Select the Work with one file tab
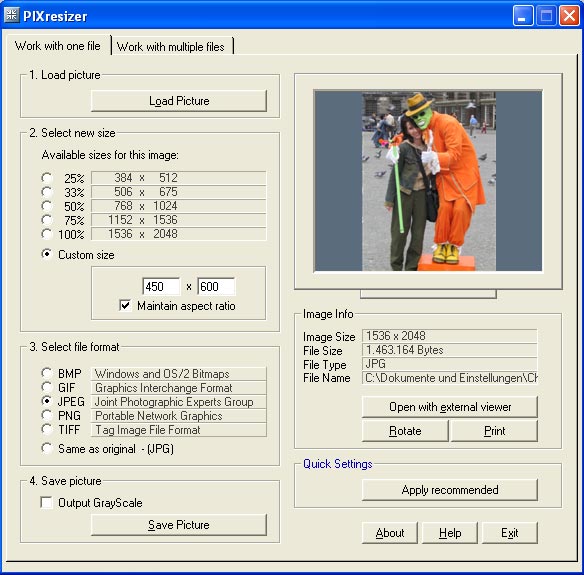Image resolution: width=584 pixels, height=575 pixels. click(x=58, y=45)
